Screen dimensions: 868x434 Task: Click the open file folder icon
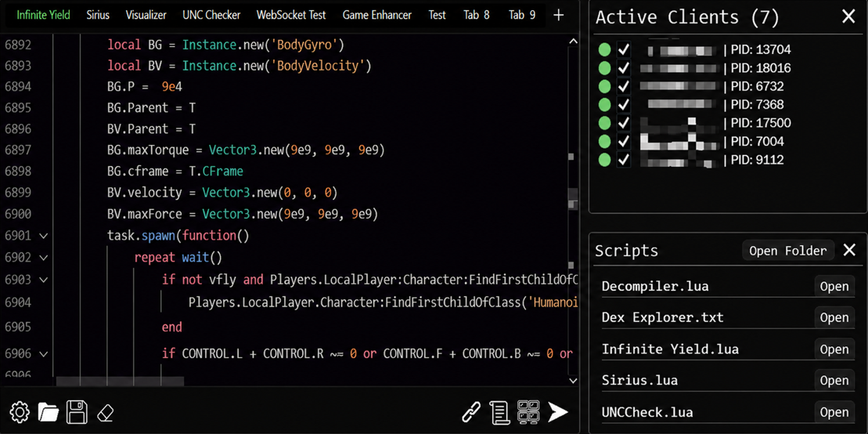pos(49,412)
